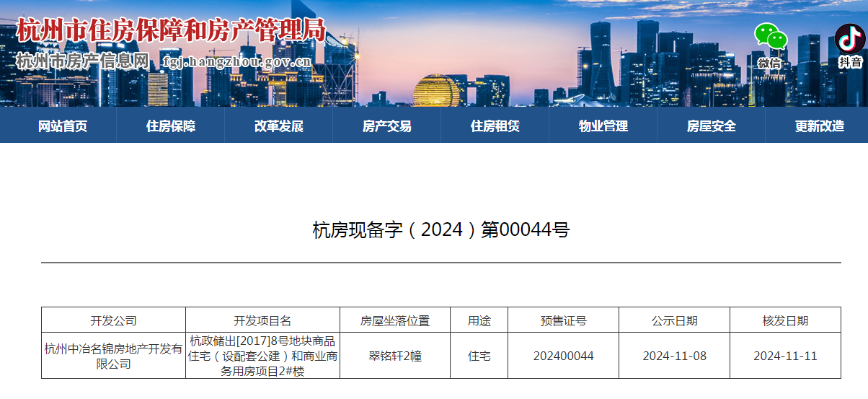Select the date 2024-11-11 cell

point(785,356)
